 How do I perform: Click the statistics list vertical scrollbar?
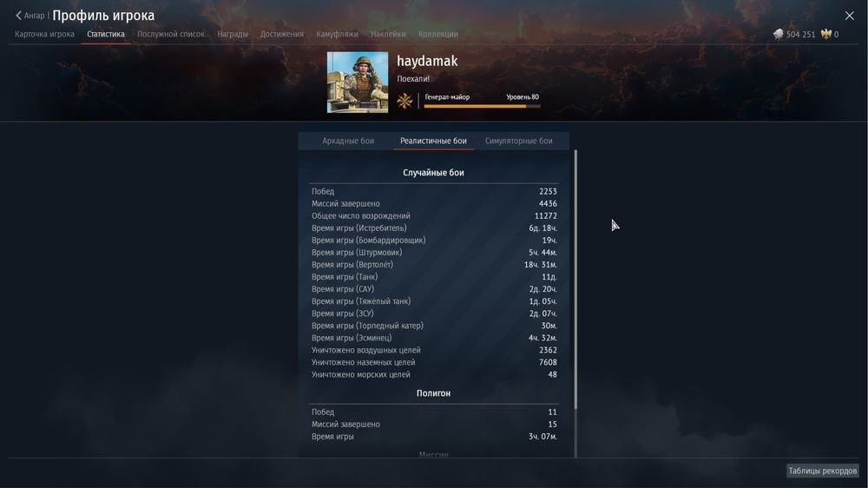575,280
